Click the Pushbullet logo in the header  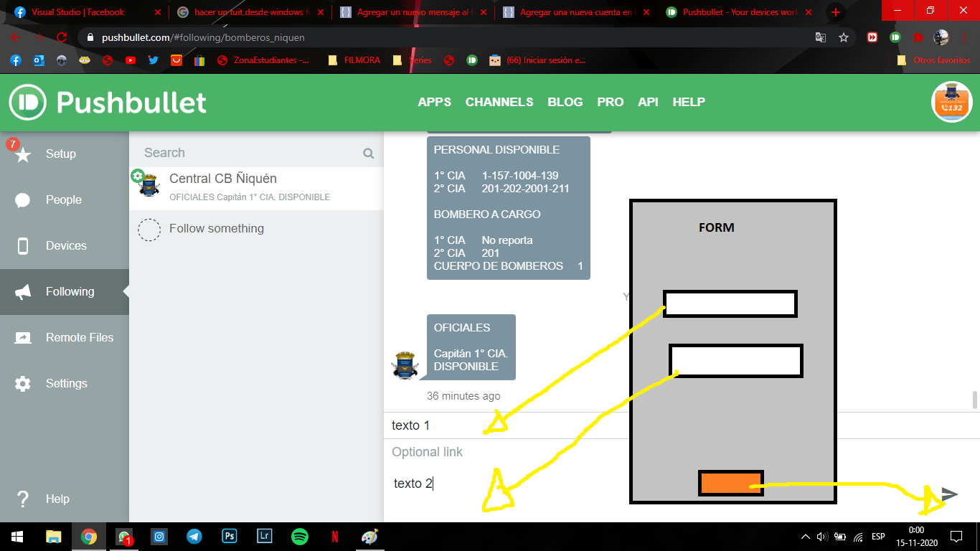[x=108, y=102]
